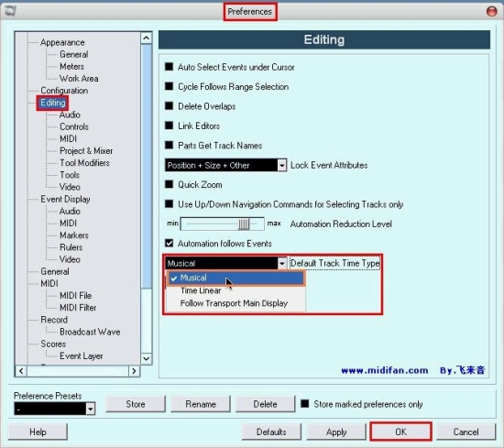Click the Apply button

336,432
